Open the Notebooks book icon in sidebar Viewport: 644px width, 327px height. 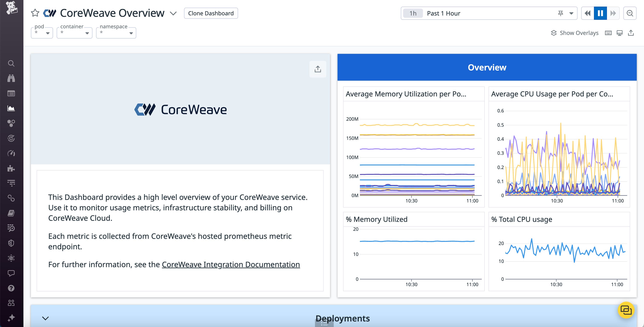click(11, 213)
